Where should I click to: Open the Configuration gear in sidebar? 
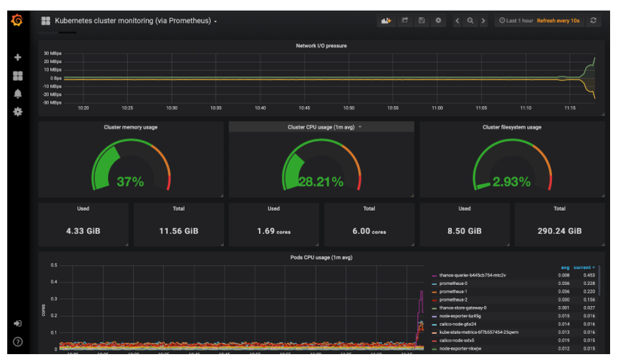tap(18, 112)
